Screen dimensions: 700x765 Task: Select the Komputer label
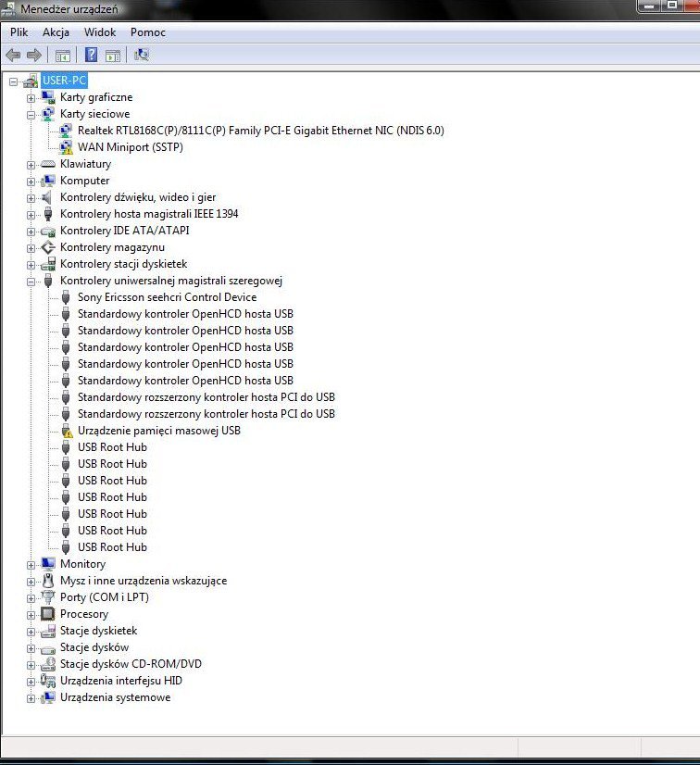pyautogui.click(x=85, y=181)
